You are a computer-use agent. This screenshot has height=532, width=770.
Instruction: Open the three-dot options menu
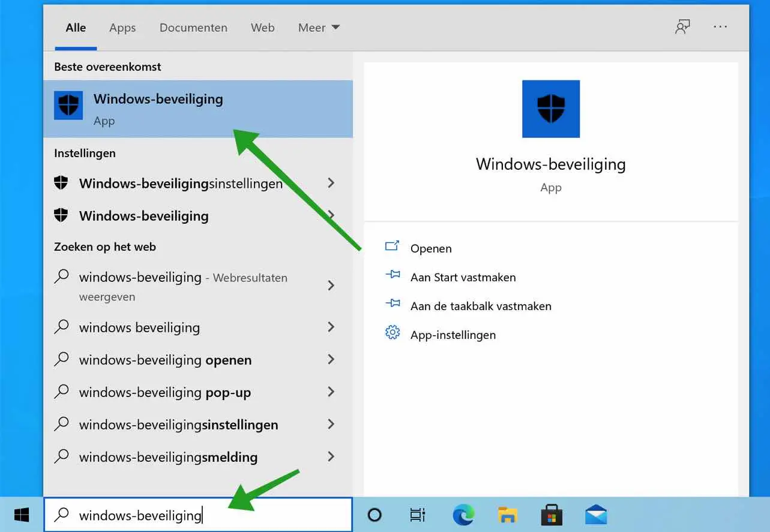pos(720,27)
